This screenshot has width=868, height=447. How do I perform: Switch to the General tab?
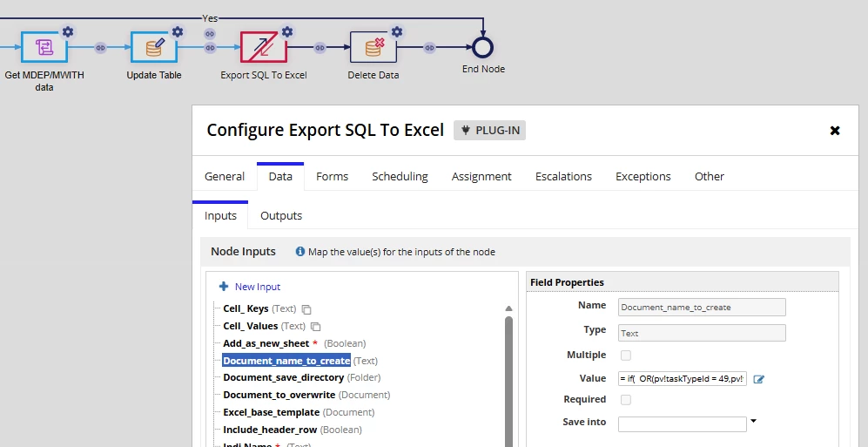tap(225, 176)
